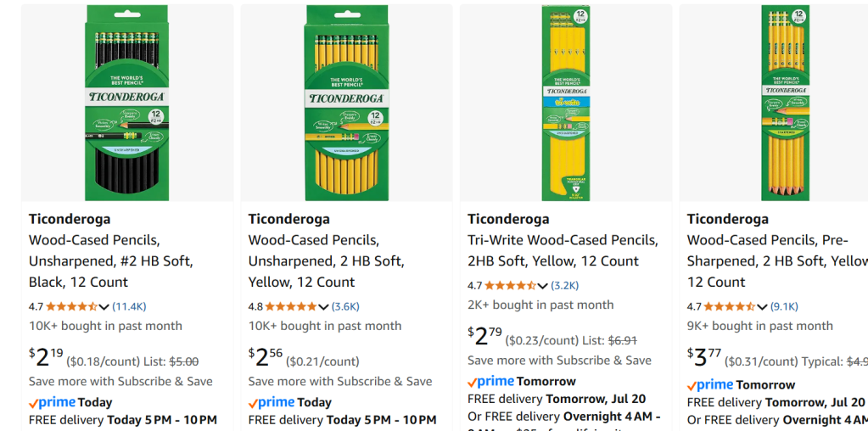Click the $2.19 price on black pencils
The width and height of the screenshot is (868, 431).
tap(46, 357)
